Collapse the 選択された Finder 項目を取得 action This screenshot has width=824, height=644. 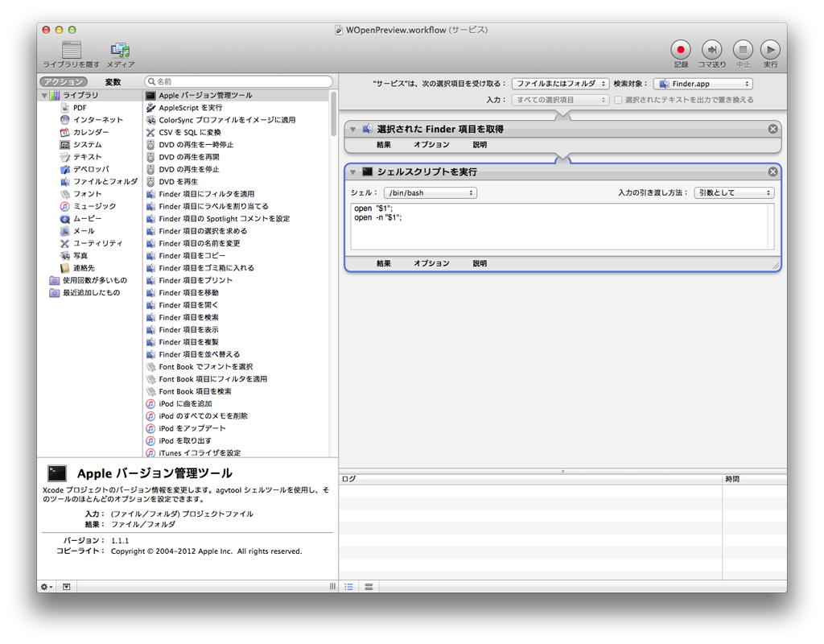click(x=353, y=130)
